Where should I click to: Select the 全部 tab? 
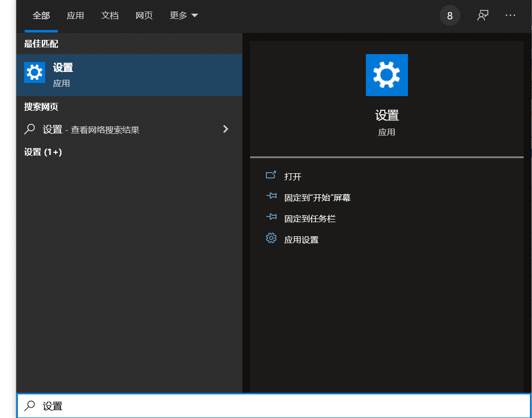41,16
